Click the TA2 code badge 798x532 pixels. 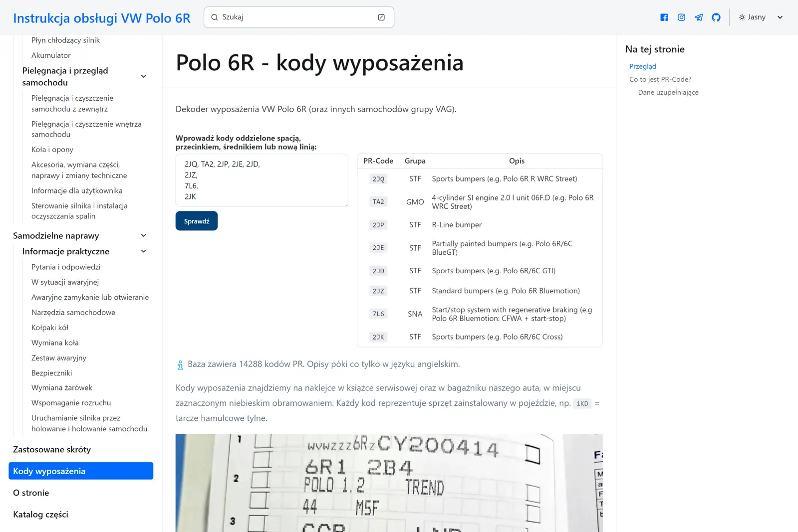point(379,202)
